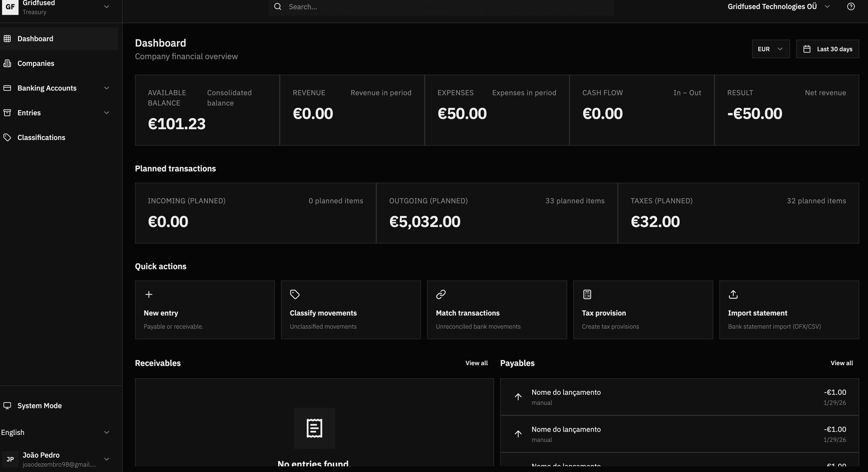Viewport: 868px width, 472px height.
Task: Click inside the Search field
Action: (x=371, y=6)
